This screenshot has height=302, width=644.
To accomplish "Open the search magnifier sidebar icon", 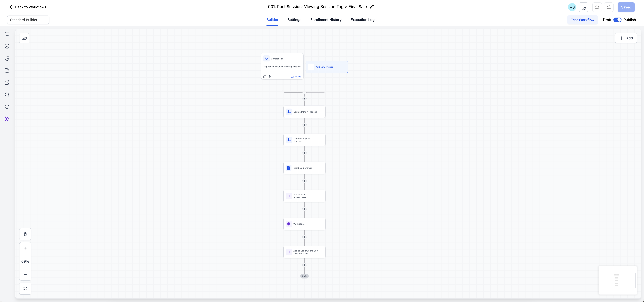I will 7,95.
